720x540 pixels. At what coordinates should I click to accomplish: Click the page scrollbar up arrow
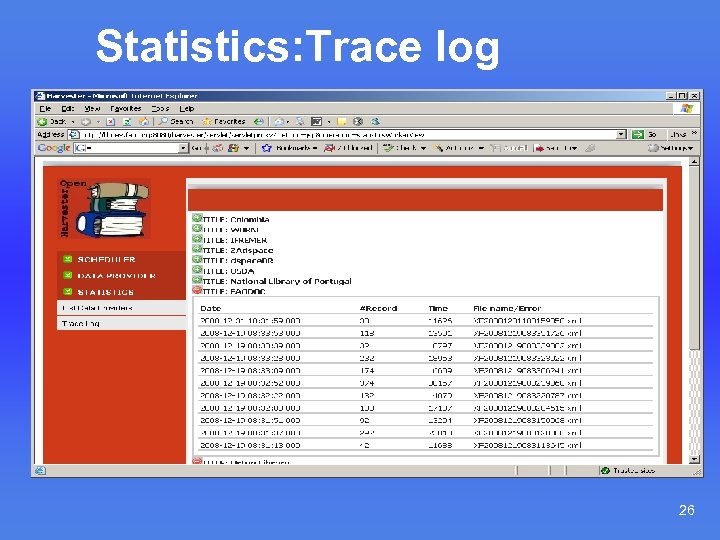694,162
